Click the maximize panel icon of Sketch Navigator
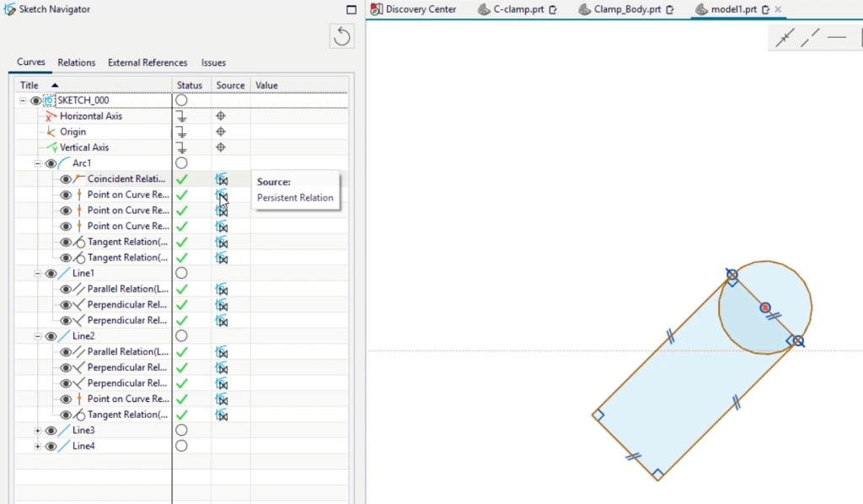Screen dimensions: 863x504 [351, 9]
